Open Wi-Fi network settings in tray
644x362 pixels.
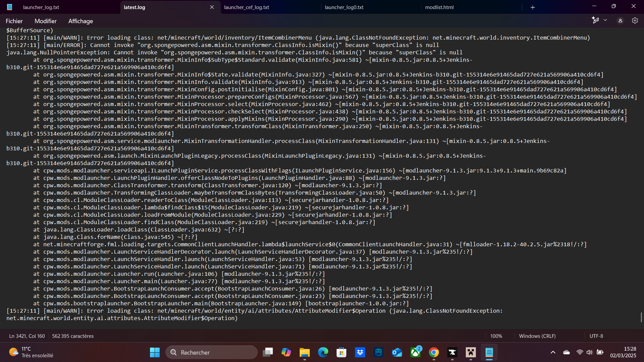tap(580, 352)
